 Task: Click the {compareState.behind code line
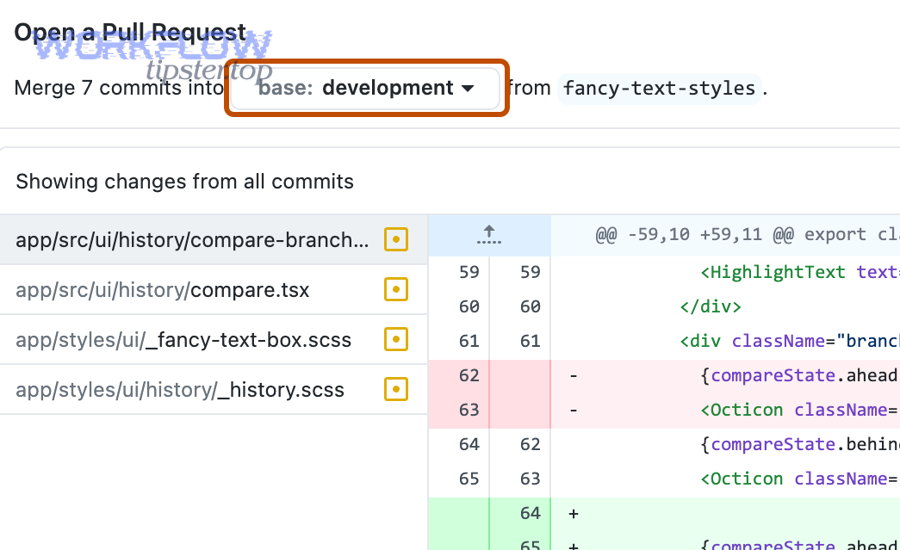pos(726,444)
